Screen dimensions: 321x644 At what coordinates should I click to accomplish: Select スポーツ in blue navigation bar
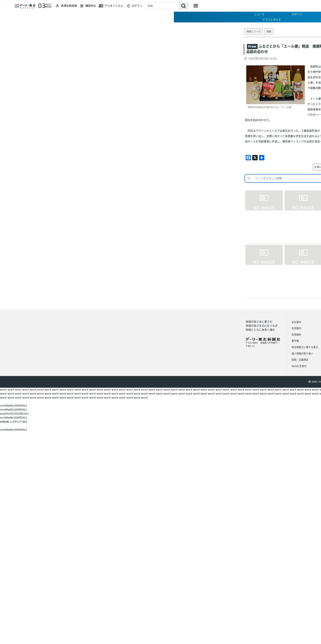click(296, 14)
